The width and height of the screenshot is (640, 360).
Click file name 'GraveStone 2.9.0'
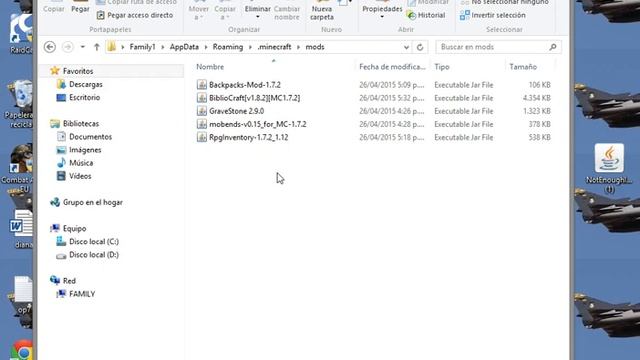click(236, 111)
